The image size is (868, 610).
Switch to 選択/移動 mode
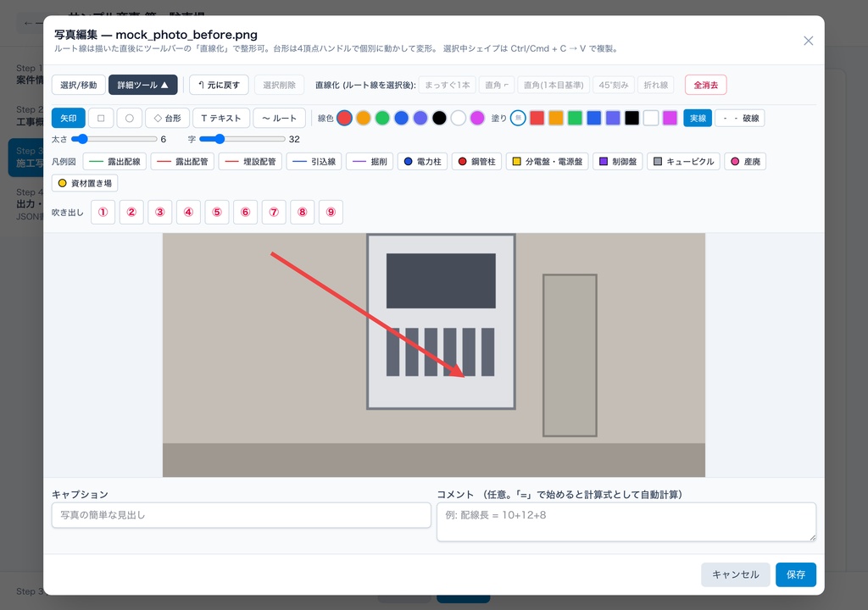tap(78, 85)
